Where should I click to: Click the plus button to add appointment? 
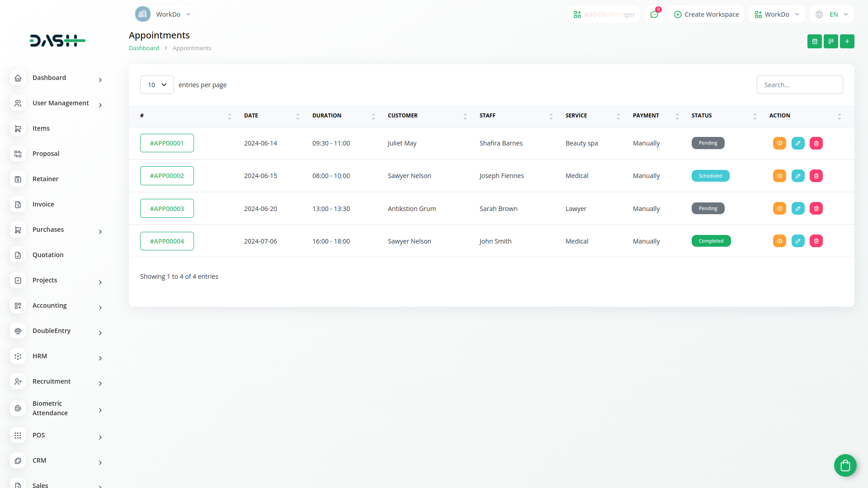pyautogui.click(x=847, y=42)
